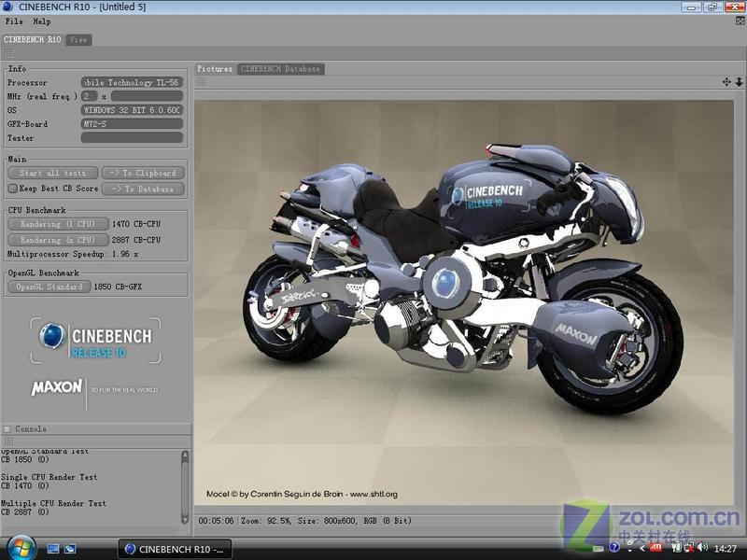
Task: Open the Windows Start menu
Action: coord(20,548)
